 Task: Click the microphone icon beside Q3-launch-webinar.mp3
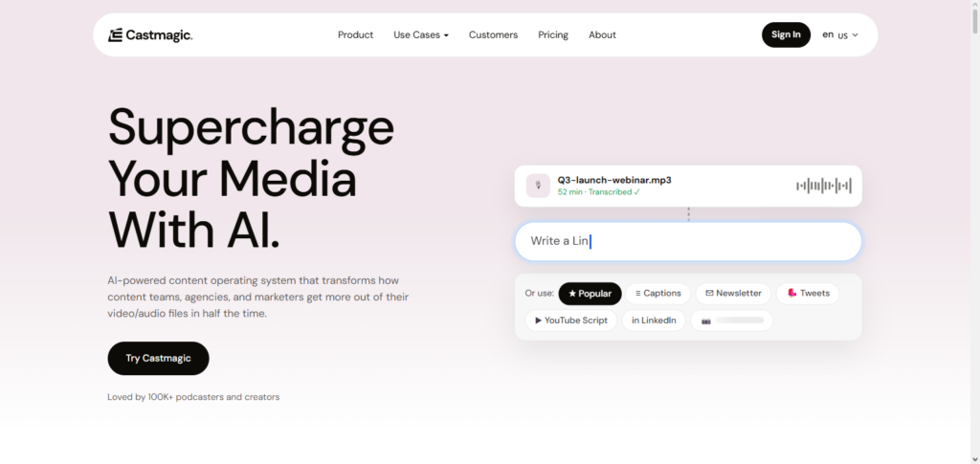click(x=538, y=187)
